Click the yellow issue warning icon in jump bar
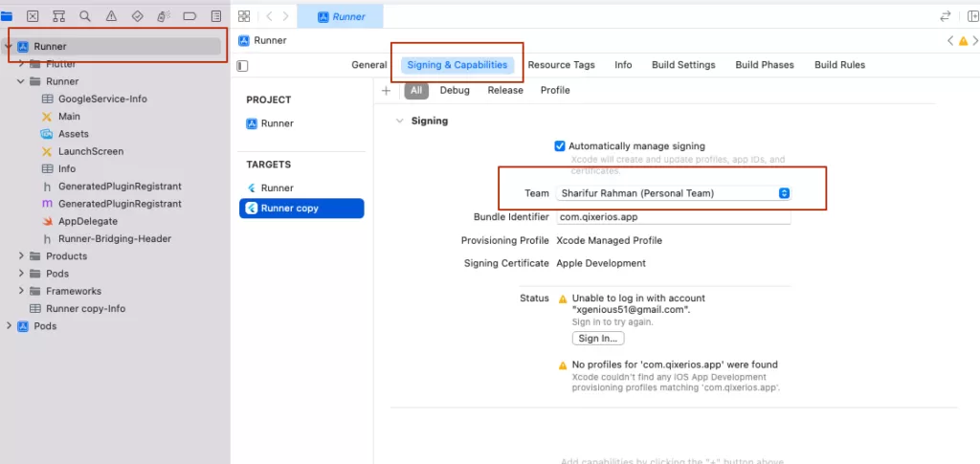 pyautogui.click(x=963, y=41)
